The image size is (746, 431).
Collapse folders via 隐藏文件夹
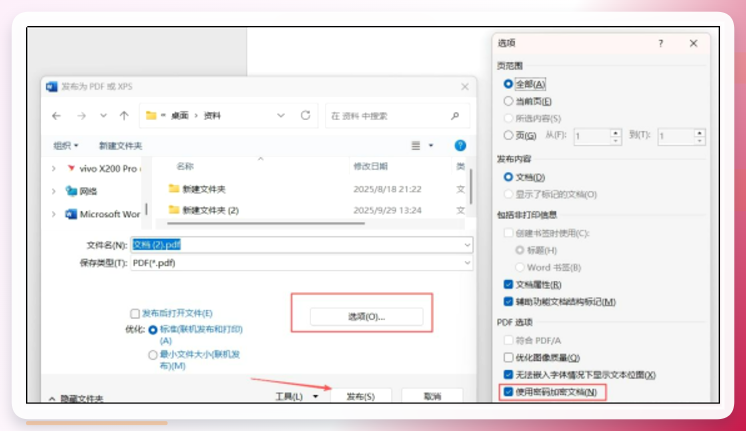tap(76, 399)
